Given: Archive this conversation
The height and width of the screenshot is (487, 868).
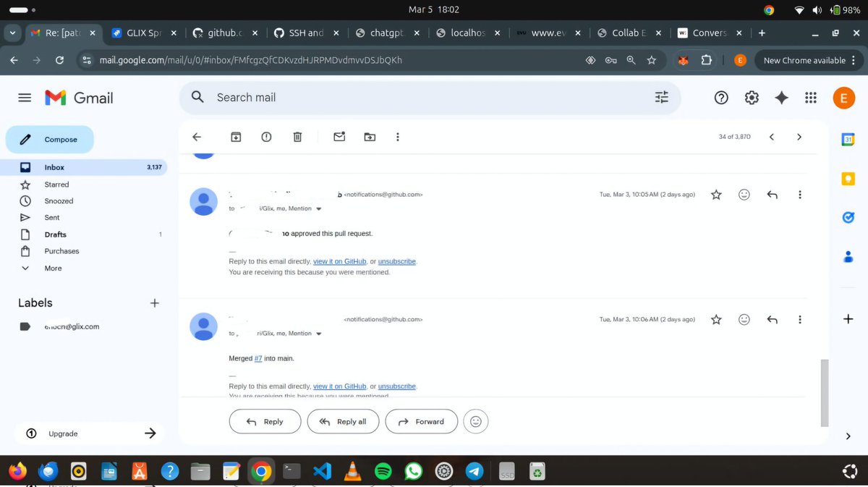Looking at the screenshot, I should 236,137.
